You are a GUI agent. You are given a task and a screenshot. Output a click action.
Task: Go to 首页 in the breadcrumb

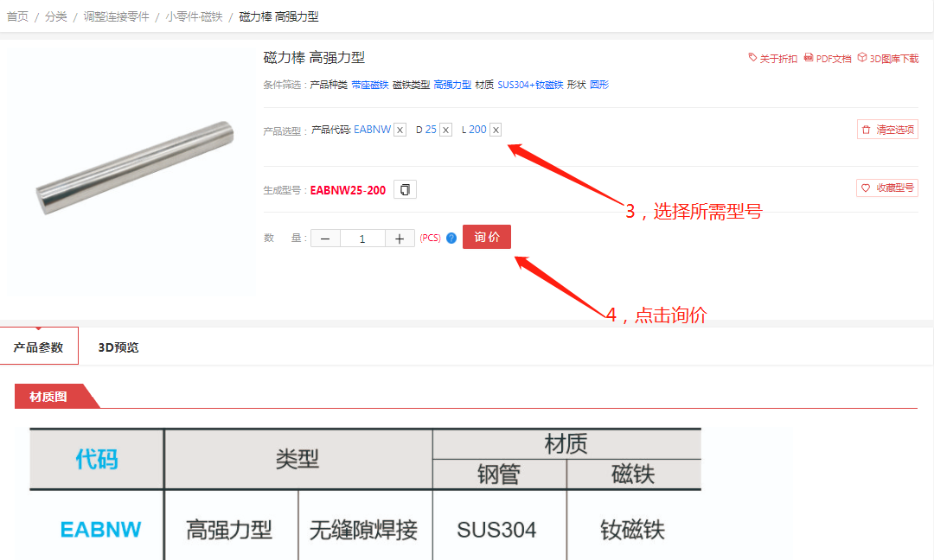point(17,16)
